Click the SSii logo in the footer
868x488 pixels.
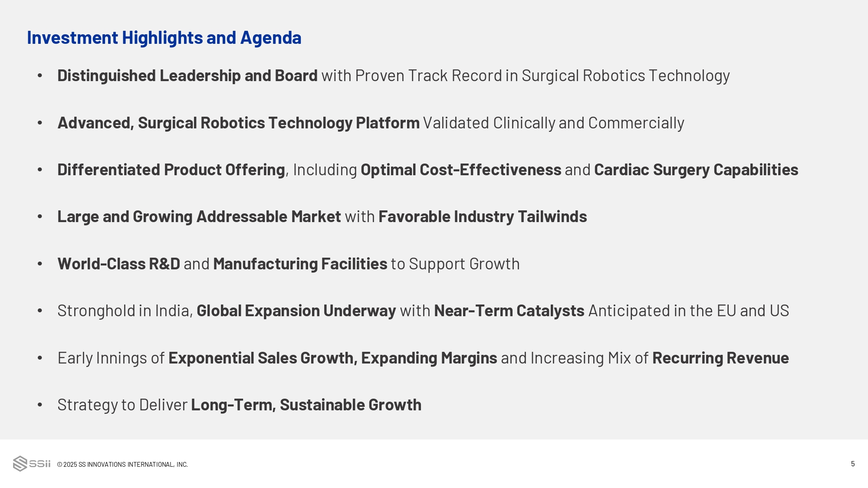(32, 464)
